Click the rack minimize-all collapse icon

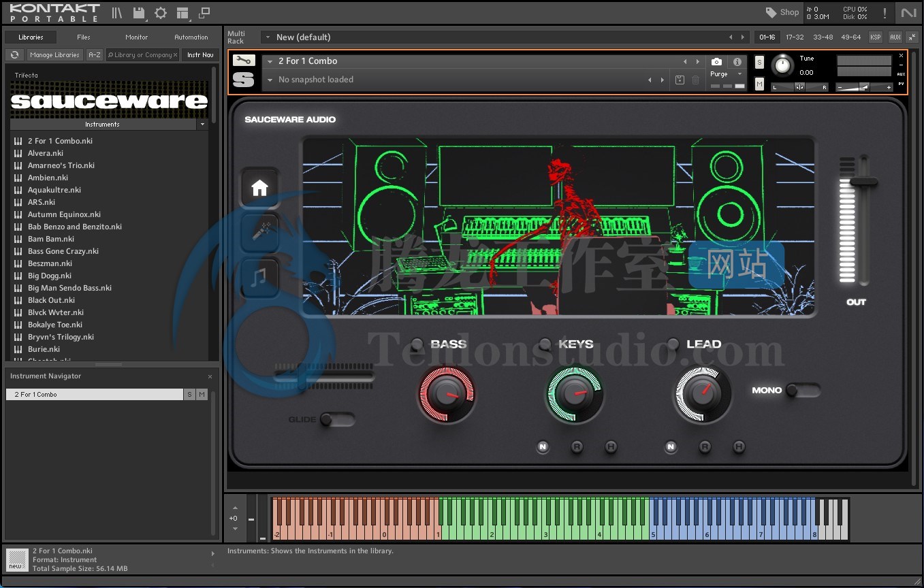click(x=912, y=37)
